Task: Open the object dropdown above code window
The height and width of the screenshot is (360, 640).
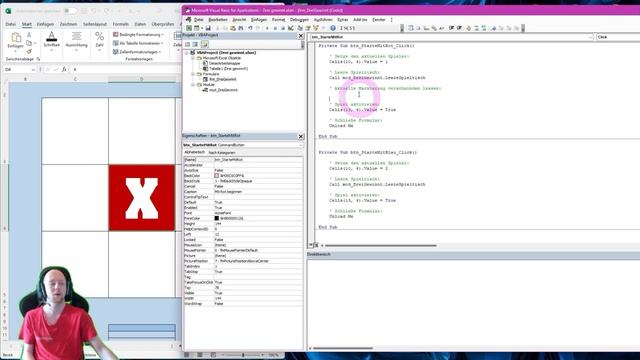Action: 590,37
